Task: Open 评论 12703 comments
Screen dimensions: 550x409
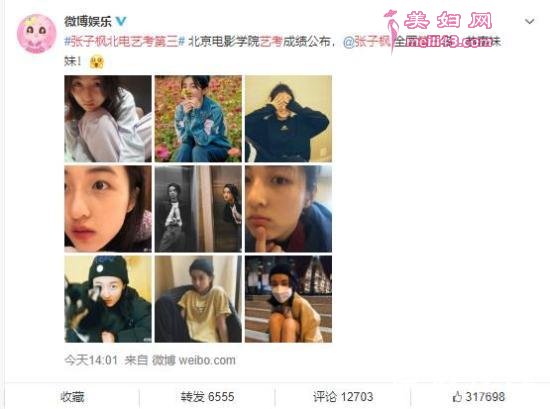Action: 343,397
